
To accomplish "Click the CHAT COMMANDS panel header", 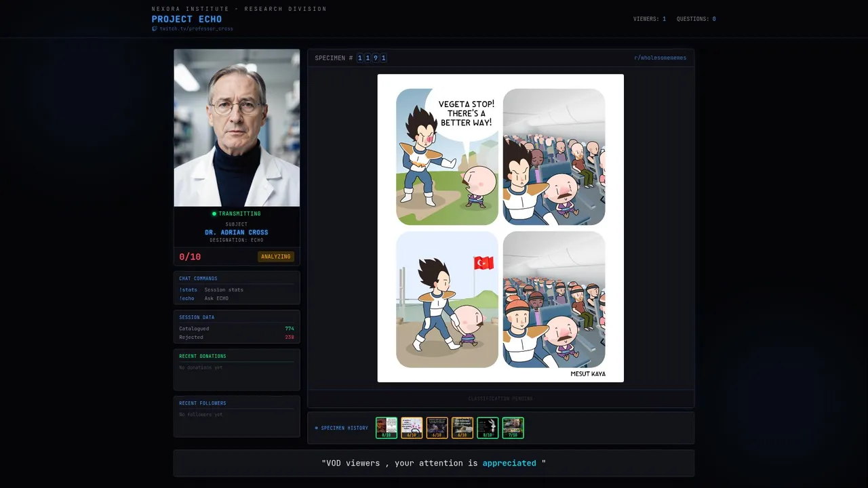I will click(198, 279).
